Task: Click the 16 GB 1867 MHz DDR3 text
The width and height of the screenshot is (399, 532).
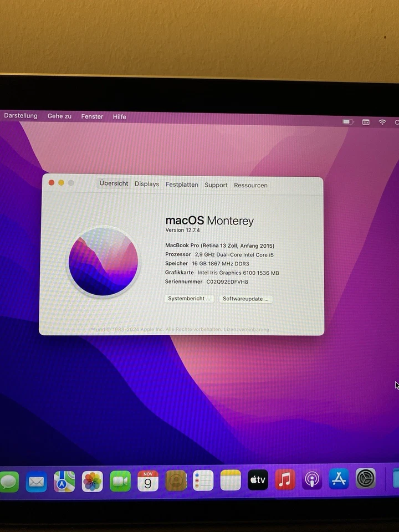Action: click(x=221, y=263)
